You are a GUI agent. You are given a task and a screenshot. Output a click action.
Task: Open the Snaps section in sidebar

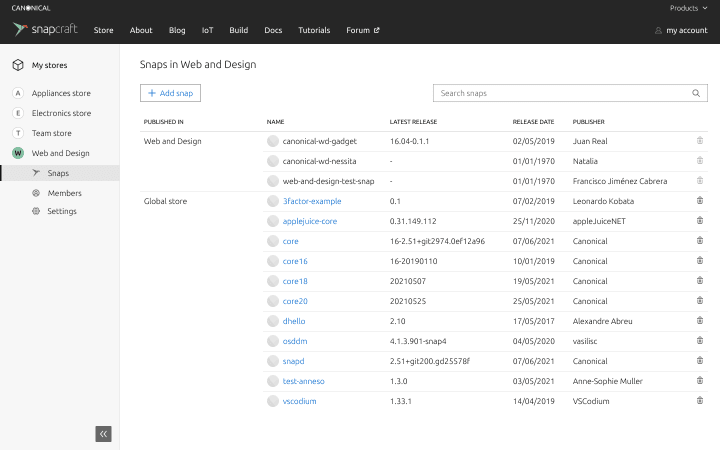pos(60,173)
